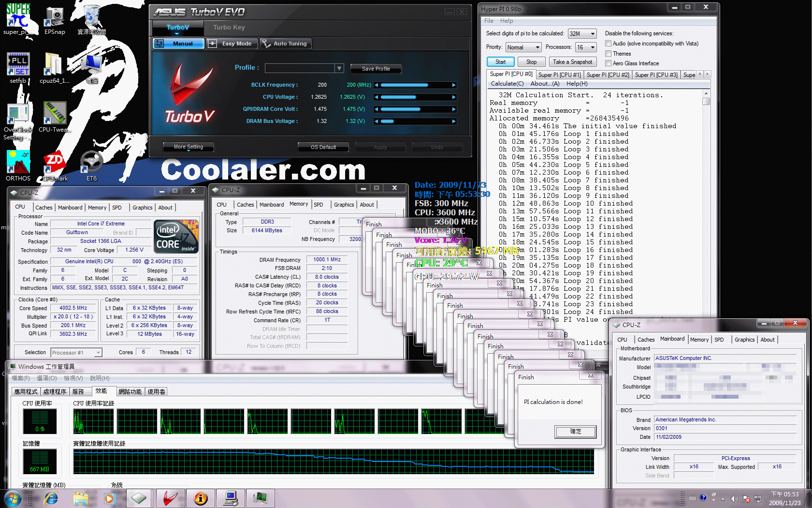
Task: Switch to the Turbo Key tab
Action: coord(229,28)
